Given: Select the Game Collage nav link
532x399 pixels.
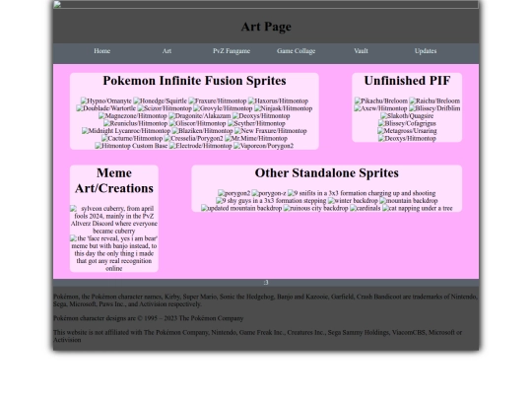Looking at the screenshot, I should pos(296,51).
